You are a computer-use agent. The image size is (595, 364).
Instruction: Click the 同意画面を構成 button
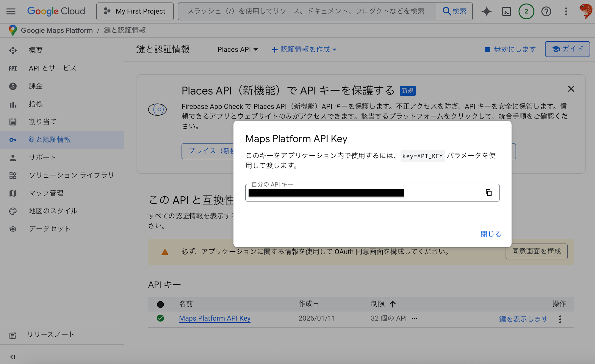click(x=536, y=251)
